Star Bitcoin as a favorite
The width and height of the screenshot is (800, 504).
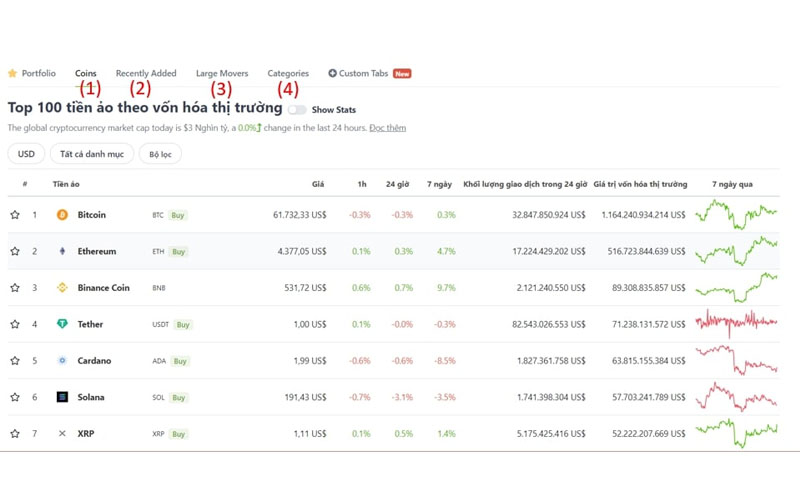(15, 215)
